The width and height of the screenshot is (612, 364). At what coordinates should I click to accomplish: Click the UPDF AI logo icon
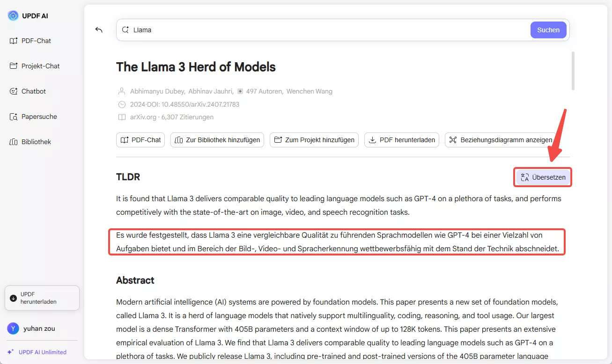pyautogui.click(x=13, y=15)
